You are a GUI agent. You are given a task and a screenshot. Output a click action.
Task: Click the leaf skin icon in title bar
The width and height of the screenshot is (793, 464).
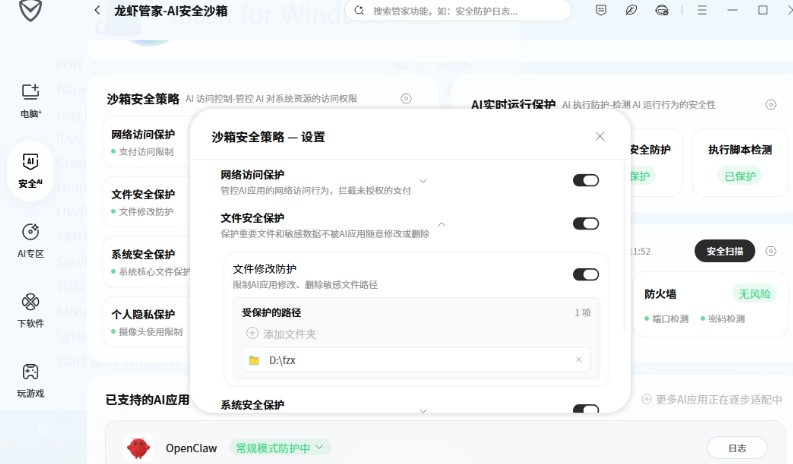click(630, 10)
